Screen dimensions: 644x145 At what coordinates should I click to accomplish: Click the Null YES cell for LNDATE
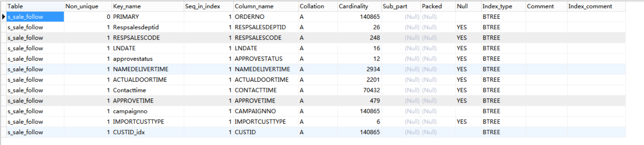point(468,48)
